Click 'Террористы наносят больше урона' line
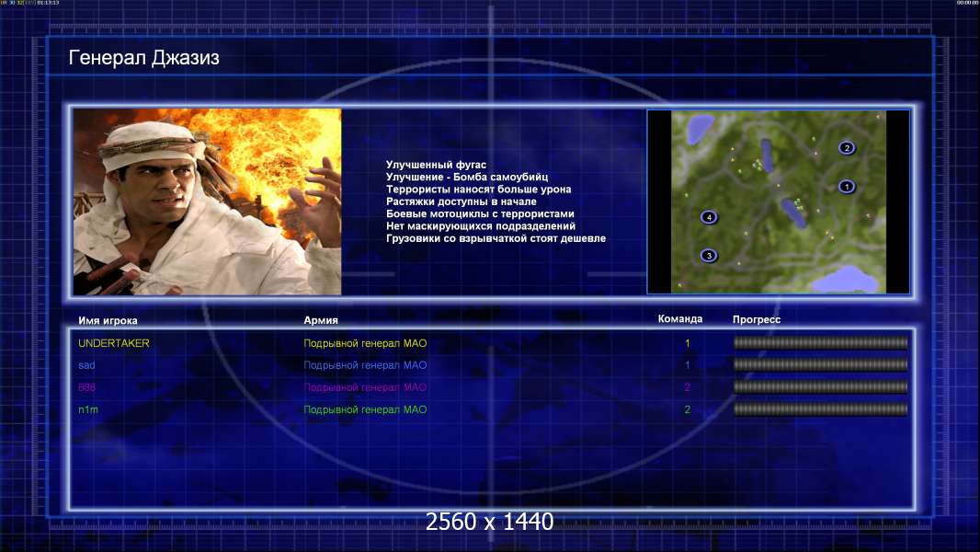980x552 pixels. tap(478, 189)
